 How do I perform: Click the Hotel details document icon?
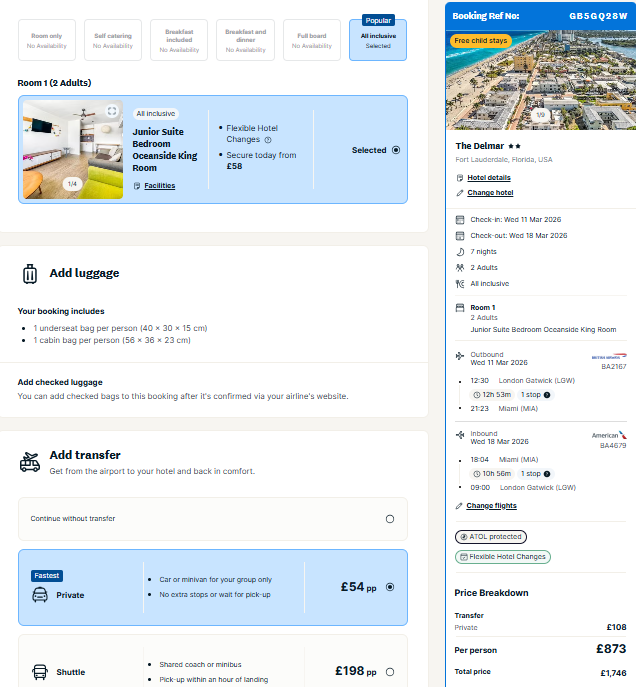pos(459,178)
